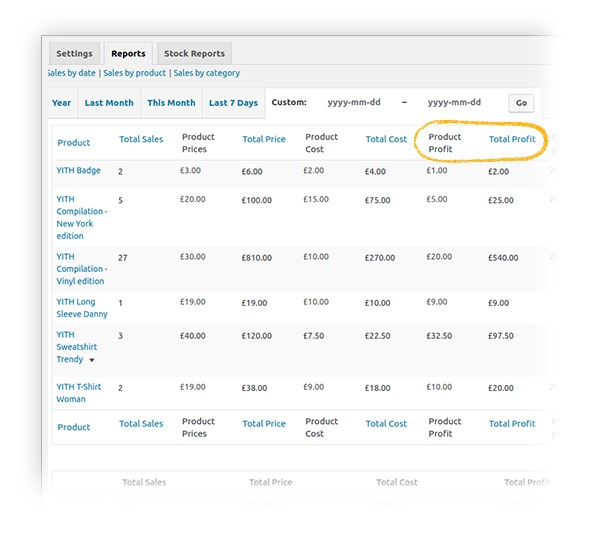Expand the YITH Sweatshirt Trendy dropdown arrow
This screenshot has width=600, height=536.
(92, 360)
